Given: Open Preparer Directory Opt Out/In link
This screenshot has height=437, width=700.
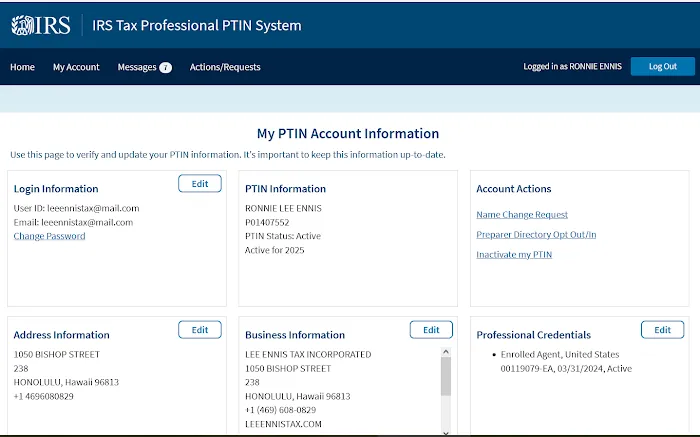Looking at the screenshot, I should (536, 234).
